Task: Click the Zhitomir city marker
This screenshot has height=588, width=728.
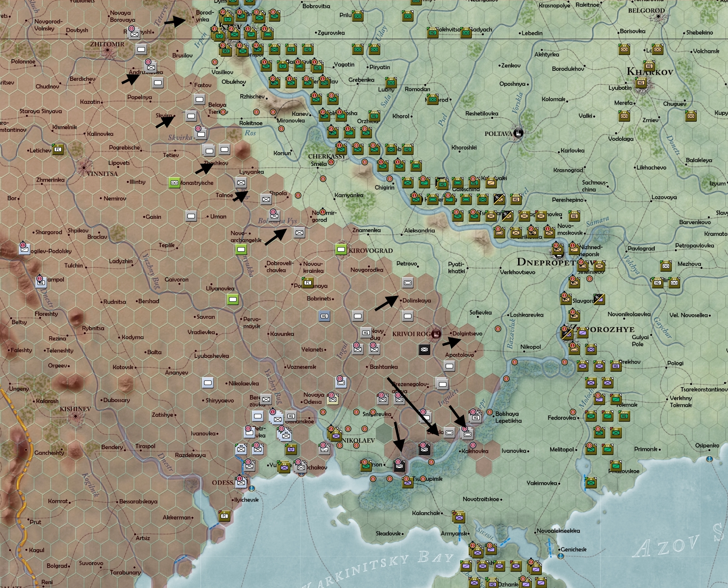Action: [107, 50]
